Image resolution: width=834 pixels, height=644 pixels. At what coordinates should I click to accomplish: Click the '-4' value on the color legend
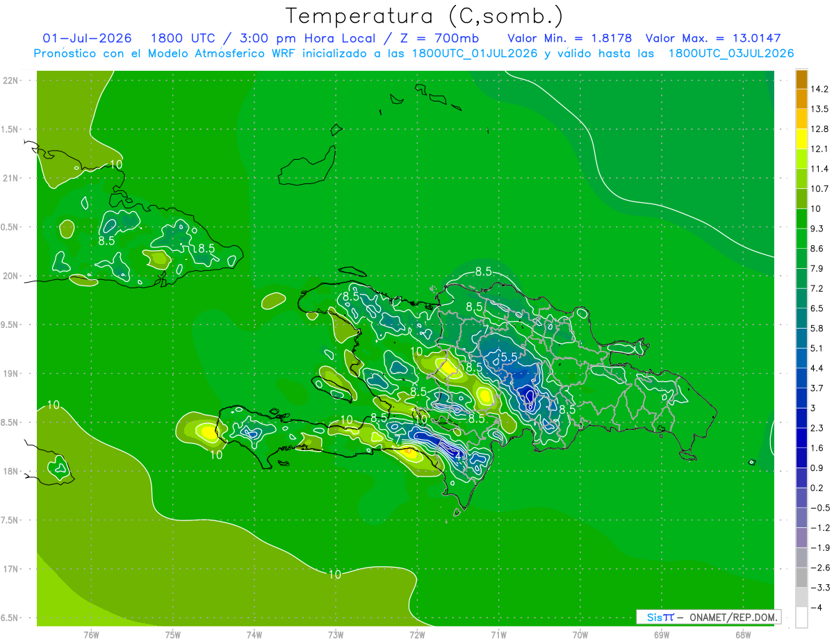point(816,607)
